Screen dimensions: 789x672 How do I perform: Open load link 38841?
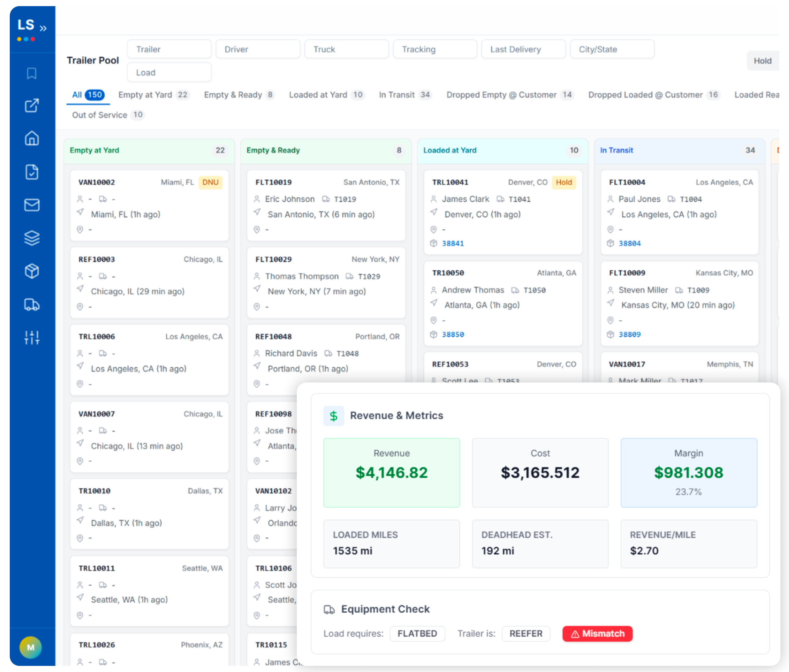click(x=453, y=243)
